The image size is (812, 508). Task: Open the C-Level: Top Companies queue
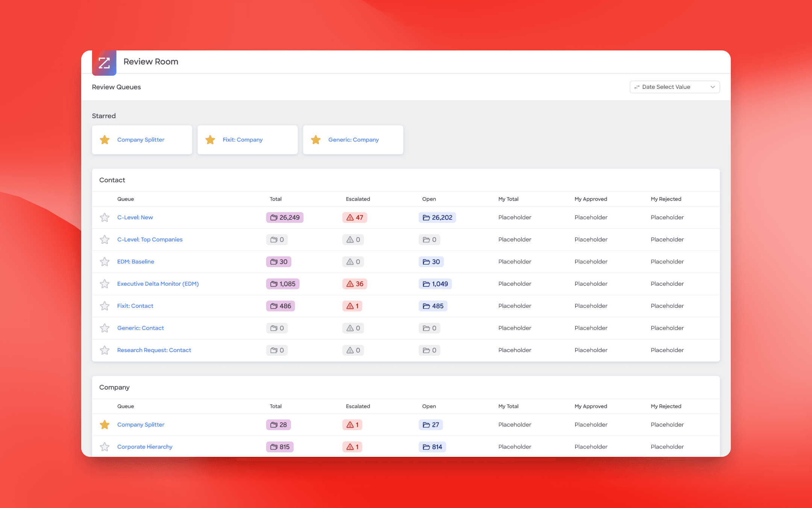(150, 240)
